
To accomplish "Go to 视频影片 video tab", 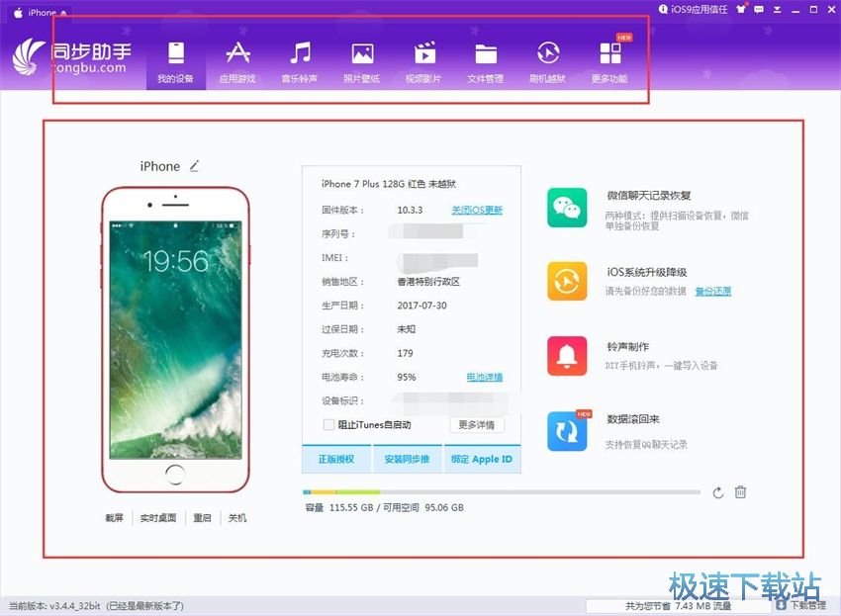I will click(423, 62).
